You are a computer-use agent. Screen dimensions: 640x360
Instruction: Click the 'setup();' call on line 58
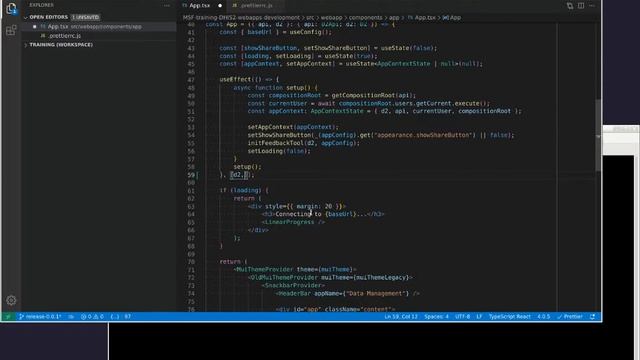tap(247, 167)
